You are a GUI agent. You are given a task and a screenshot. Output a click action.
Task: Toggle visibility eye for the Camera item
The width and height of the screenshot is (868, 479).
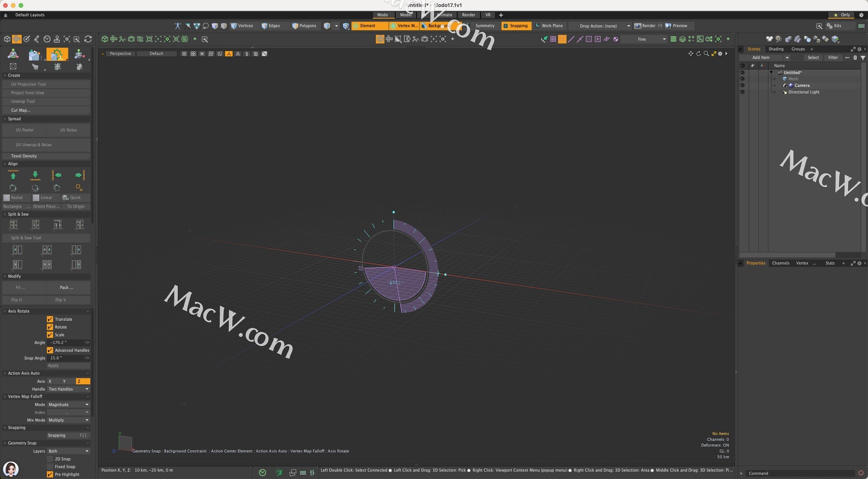pos(742,85)
